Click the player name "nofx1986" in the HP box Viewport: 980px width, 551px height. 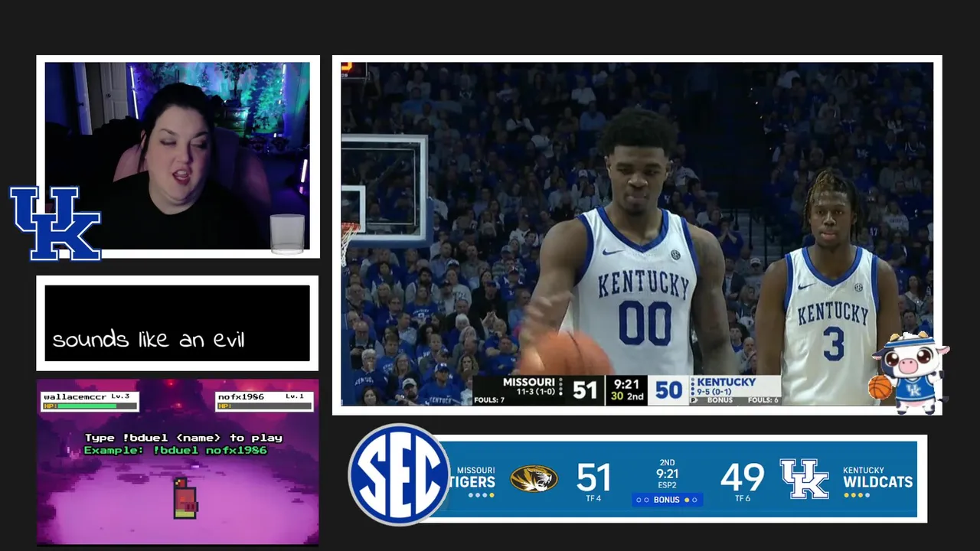tap(240, 396)
